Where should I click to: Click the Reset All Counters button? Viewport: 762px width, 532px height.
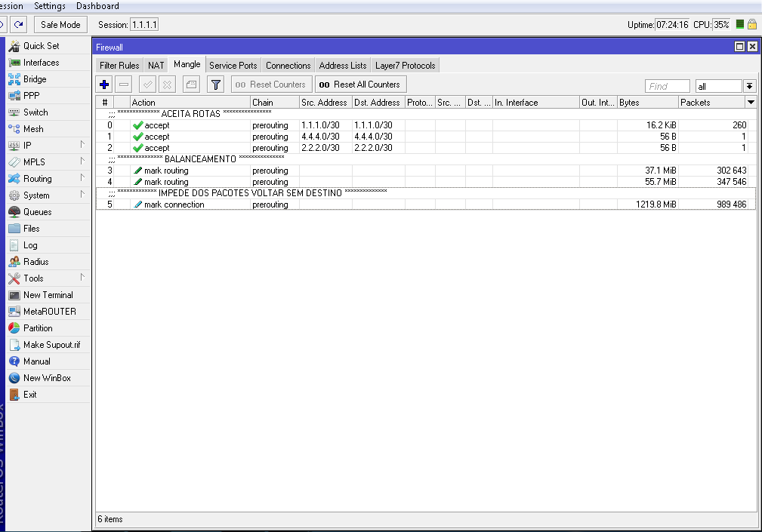(360, 85)
